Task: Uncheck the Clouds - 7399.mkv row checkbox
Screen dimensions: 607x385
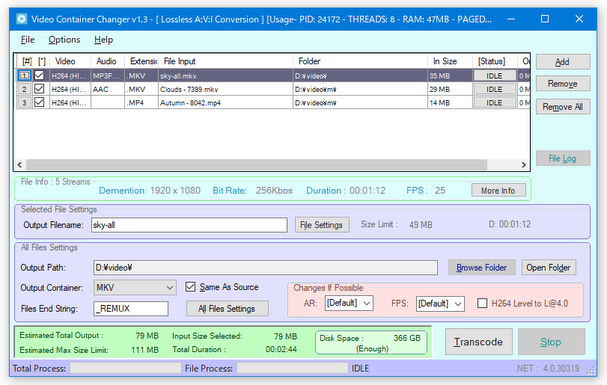Action: pyautogui.click(x=39, y=89)
